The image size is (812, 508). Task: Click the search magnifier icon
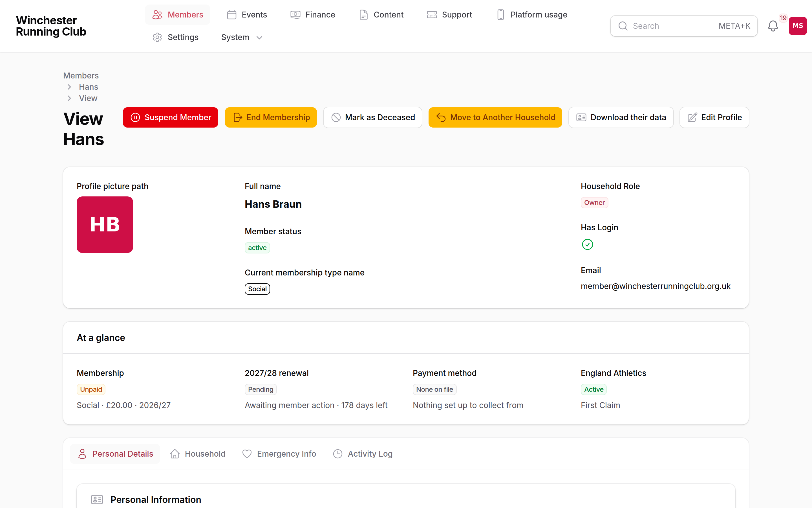pyautogui.click(x=623, y=26)
